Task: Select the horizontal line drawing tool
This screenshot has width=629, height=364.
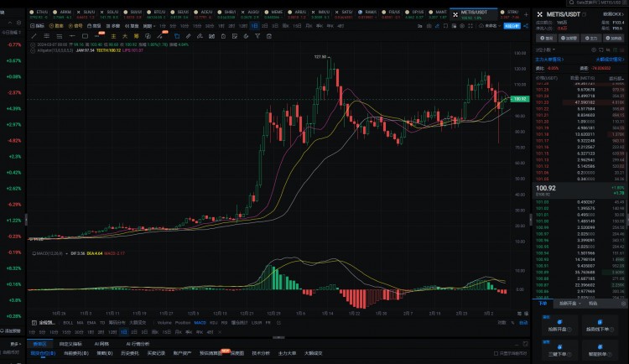Action: coord(72,36)
